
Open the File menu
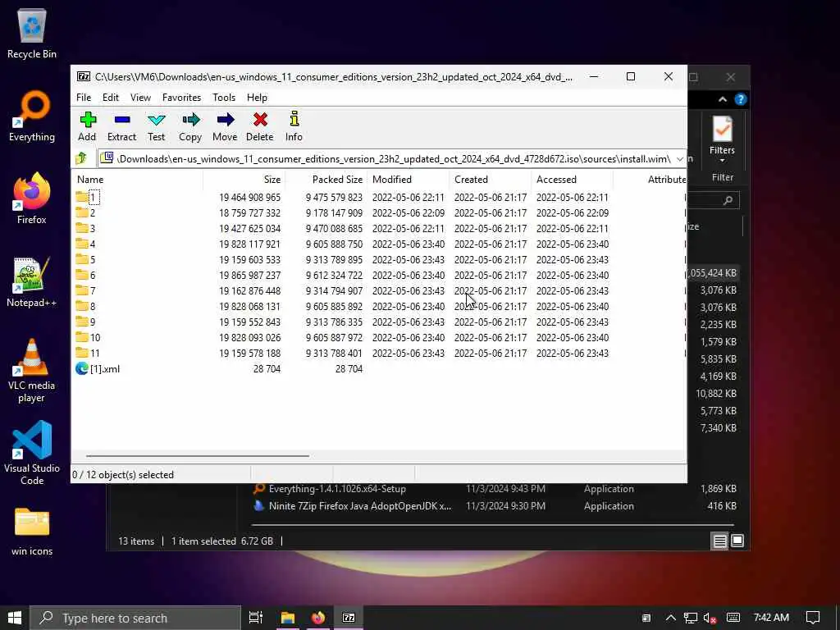pyautogui.click(x=84, y=98)
